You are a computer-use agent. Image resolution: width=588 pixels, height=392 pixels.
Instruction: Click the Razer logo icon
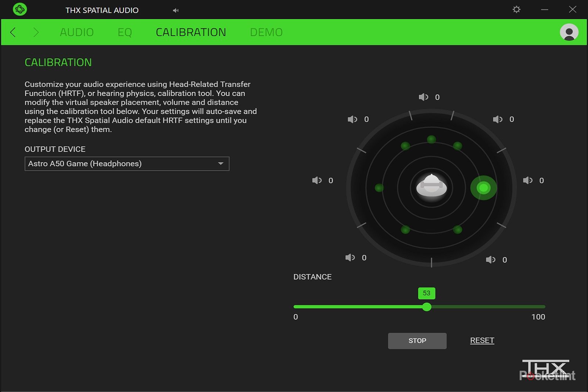20,9
